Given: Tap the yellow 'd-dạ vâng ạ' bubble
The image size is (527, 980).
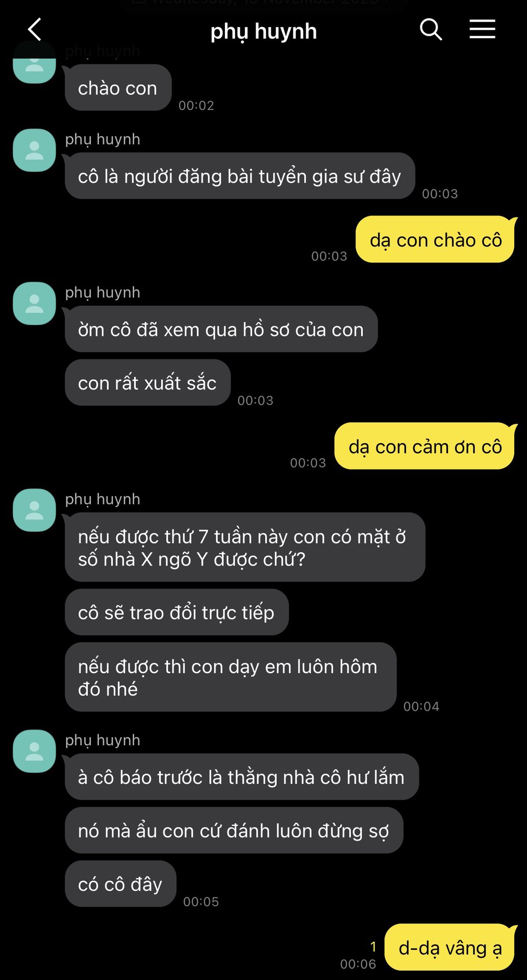Looking at the screenshot, I should [450, 947].
